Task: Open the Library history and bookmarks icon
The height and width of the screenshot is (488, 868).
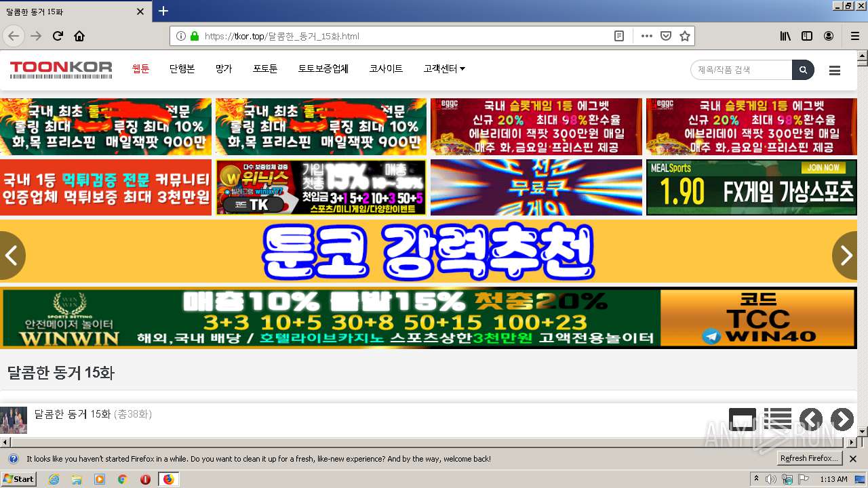Action: (785, 36)
